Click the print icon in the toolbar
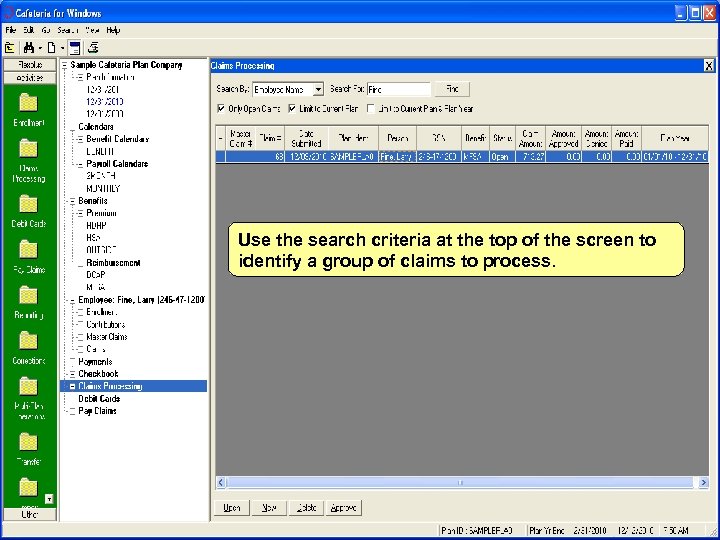Screen dimensions: 720x540 coord(93,48)
